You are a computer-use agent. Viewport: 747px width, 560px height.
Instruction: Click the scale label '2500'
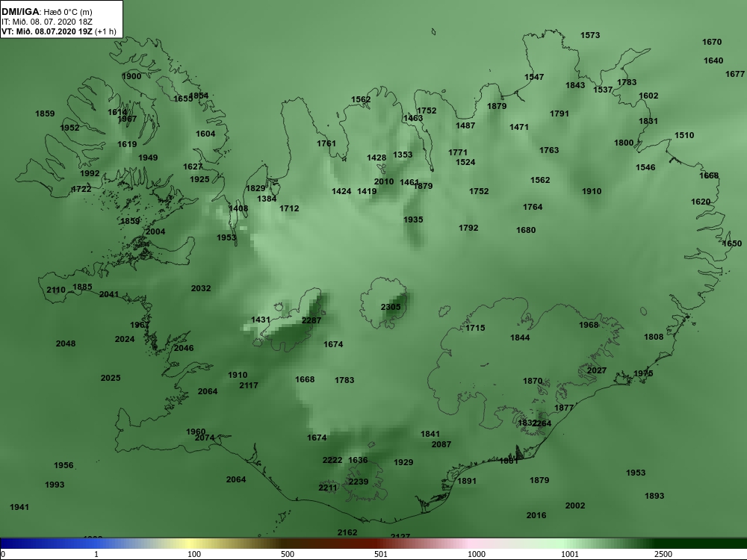pos(663,554)
